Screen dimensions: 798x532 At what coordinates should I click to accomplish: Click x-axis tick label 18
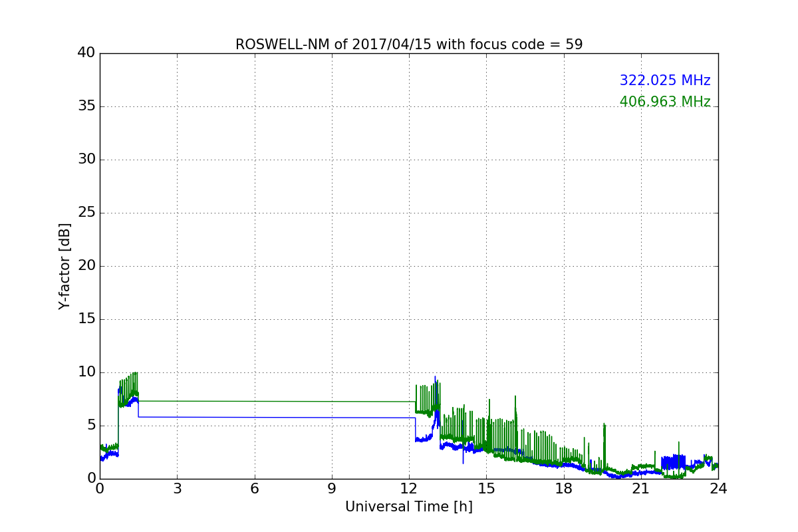564,488
